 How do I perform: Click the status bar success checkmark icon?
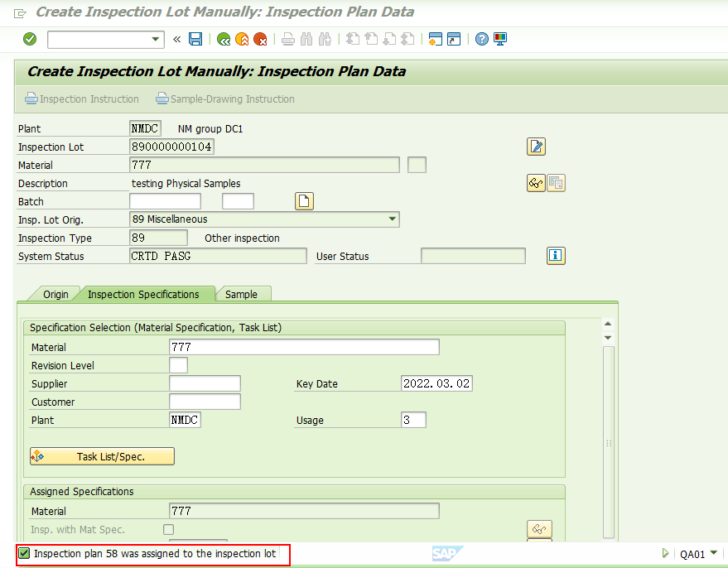(24, 553)
